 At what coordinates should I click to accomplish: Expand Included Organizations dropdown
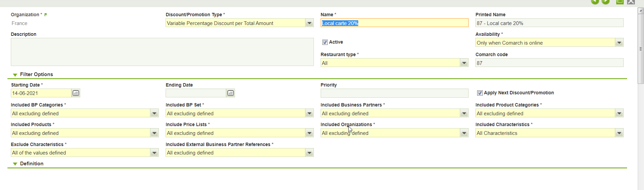pyautogui.click(x=464, y=133)
